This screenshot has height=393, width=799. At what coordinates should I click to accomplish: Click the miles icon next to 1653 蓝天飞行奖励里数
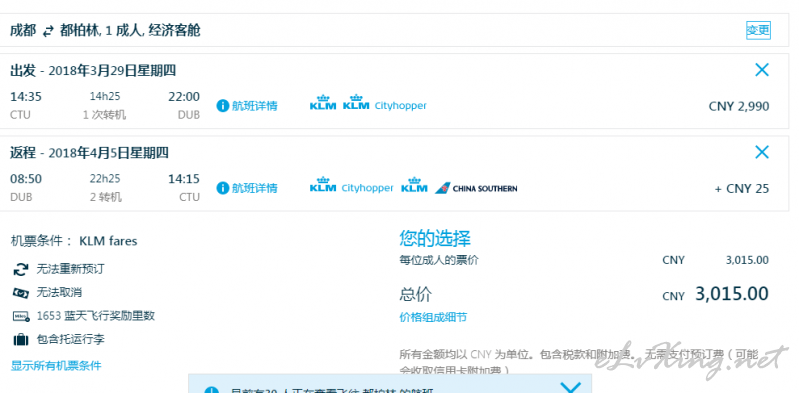[21, 316]
